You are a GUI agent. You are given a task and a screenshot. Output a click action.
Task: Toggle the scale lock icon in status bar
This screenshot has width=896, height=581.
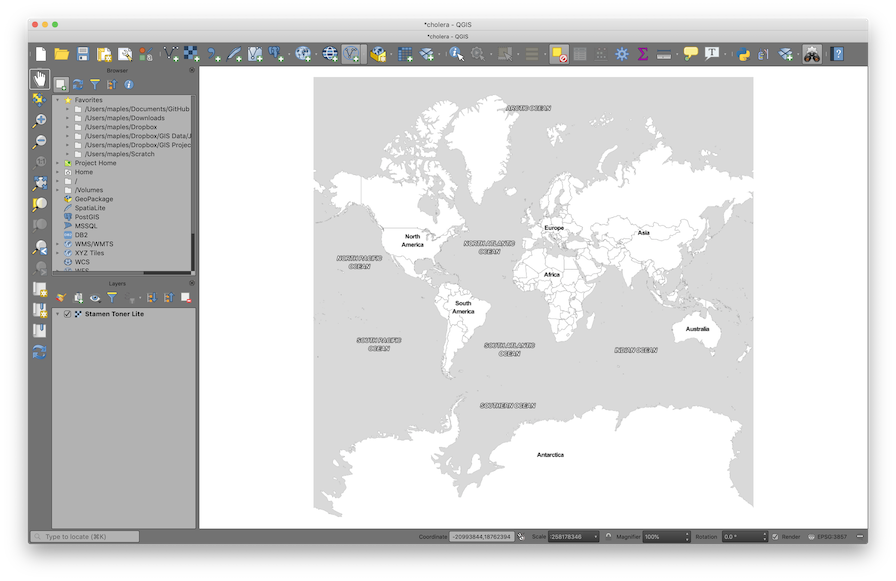(609, 537)
